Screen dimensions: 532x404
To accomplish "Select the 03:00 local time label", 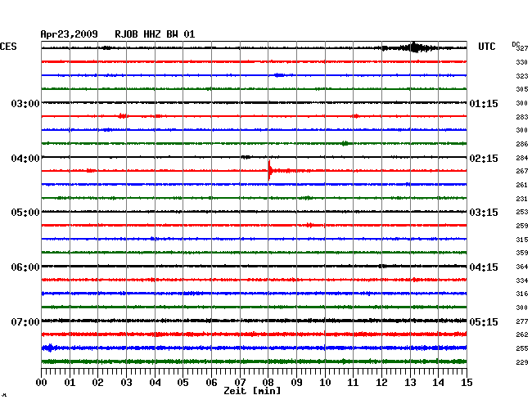I will click(25, 103).
